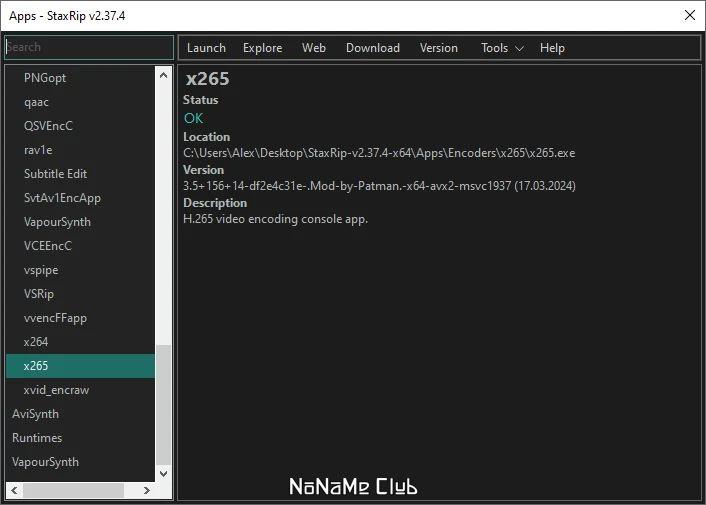Open the Version menu item
Image resolution: width=706 pixels, height=505 pixels.
pos(439,48)
